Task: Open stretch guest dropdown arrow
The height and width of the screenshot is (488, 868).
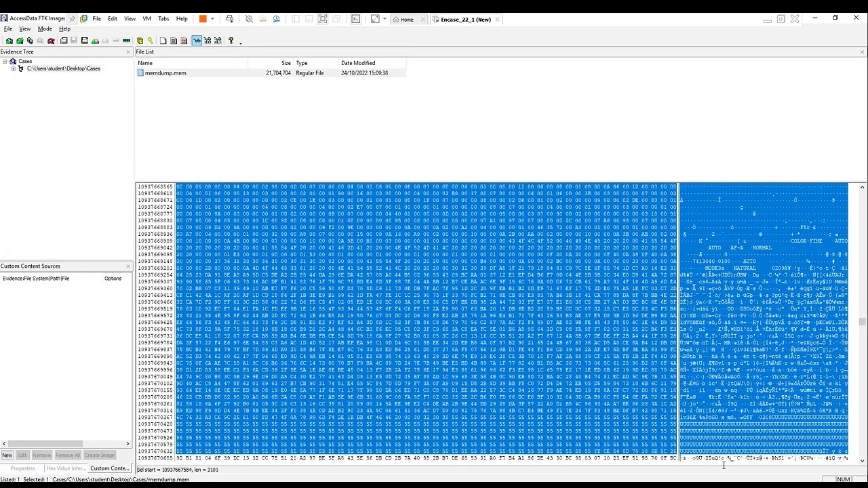Action: coord(384,19)
